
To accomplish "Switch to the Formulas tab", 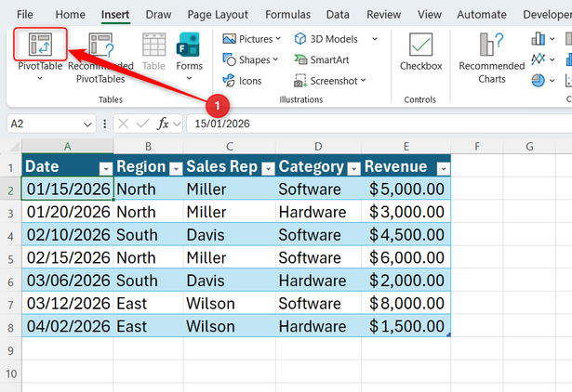I will 287,15.
